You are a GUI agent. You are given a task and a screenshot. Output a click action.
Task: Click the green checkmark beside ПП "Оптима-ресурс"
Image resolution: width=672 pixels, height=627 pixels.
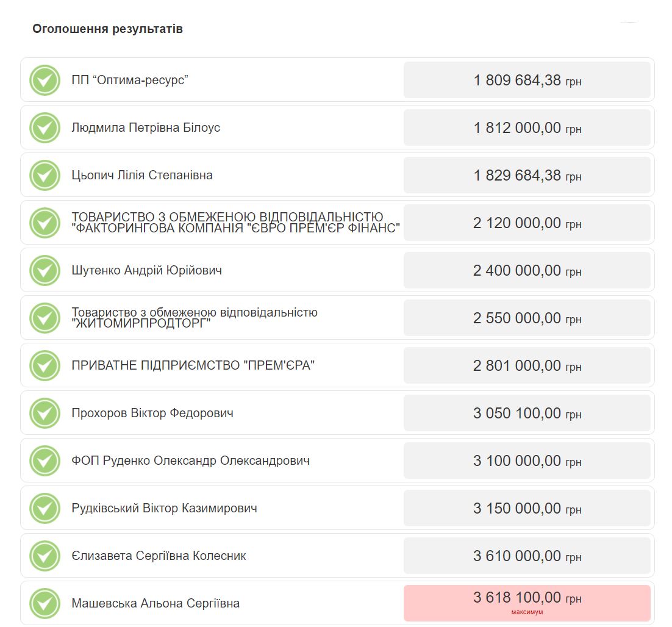(45, 80)
